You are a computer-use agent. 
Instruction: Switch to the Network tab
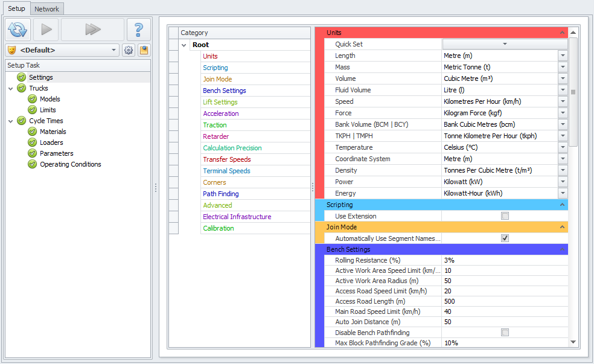point(46,9)
